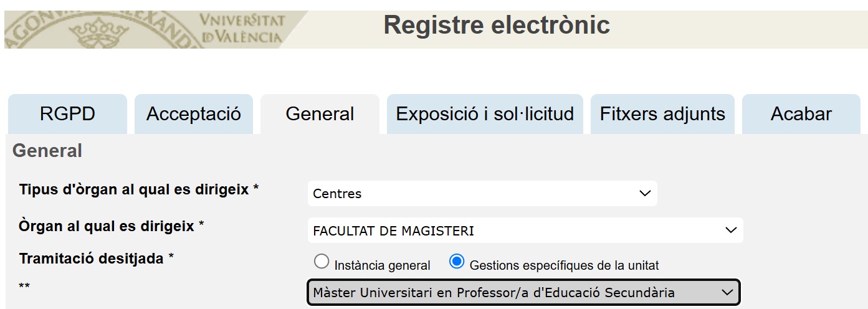The image size is (868, 309).
Task: Select the General tab
Action: [x=320, y=114]
